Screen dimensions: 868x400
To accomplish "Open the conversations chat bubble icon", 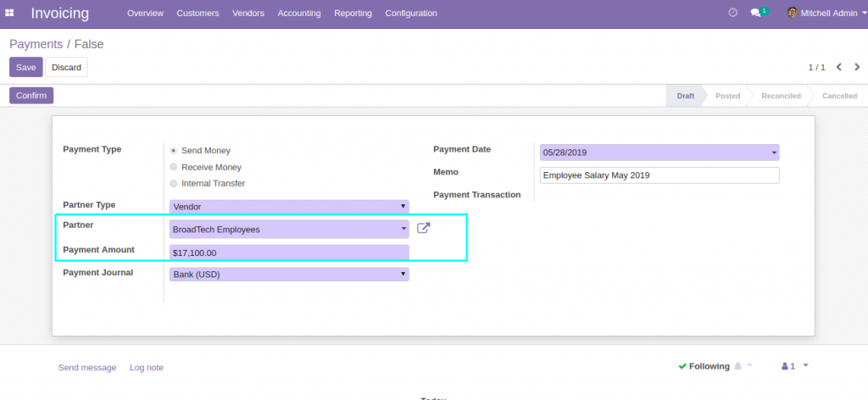I will tap(756, 13).
